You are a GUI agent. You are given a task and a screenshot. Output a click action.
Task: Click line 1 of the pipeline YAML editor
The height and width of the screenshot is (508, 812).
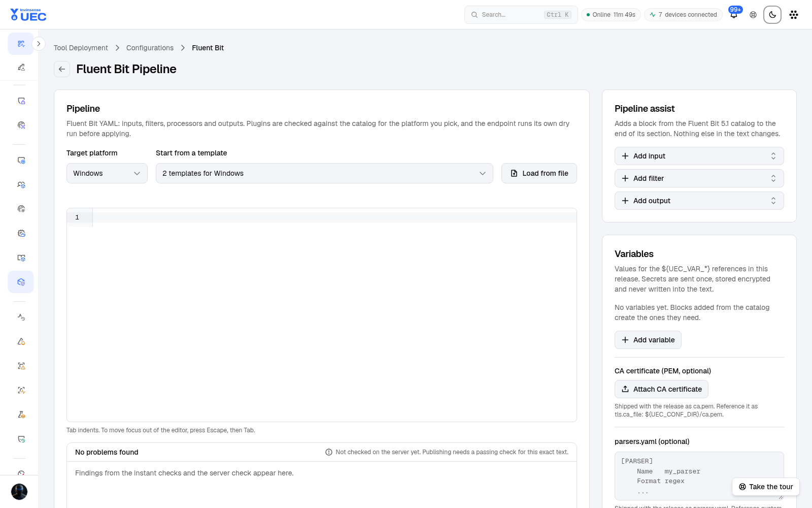[x=334, y=217]
